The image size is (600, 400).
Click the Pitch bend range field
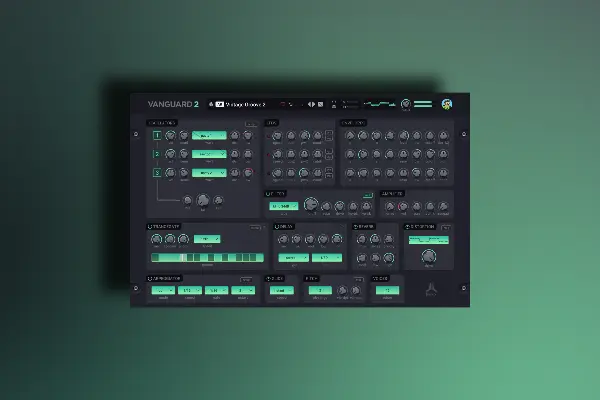click(320, 291)
